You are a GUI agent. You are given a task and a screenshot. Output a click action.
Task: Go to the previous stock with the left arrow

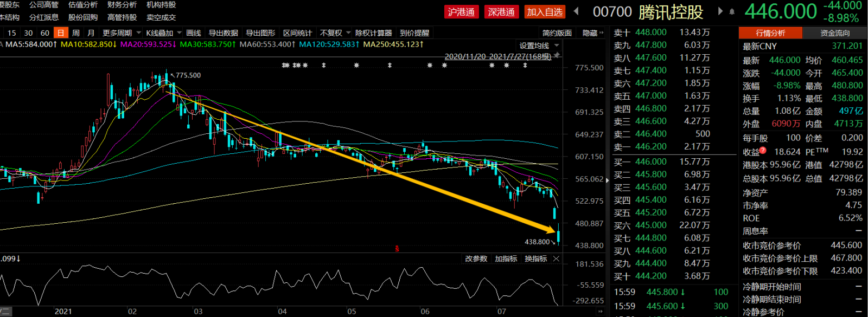pos(576,11)
